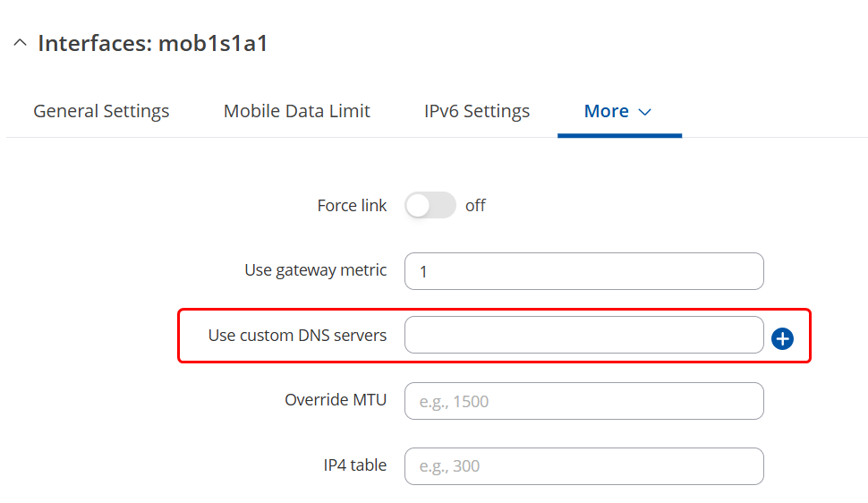Collapse the Interfaces: mob1s1a1 section chevron
The width and height of the screenshot is (868, 503).
[x=20, y=44]
